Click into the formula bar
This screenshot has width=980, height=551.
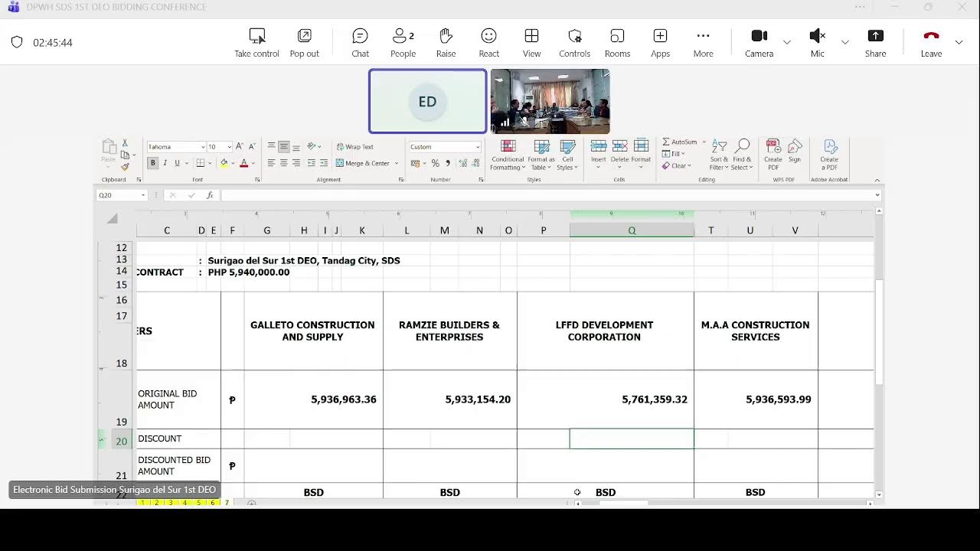click(548, 195)
